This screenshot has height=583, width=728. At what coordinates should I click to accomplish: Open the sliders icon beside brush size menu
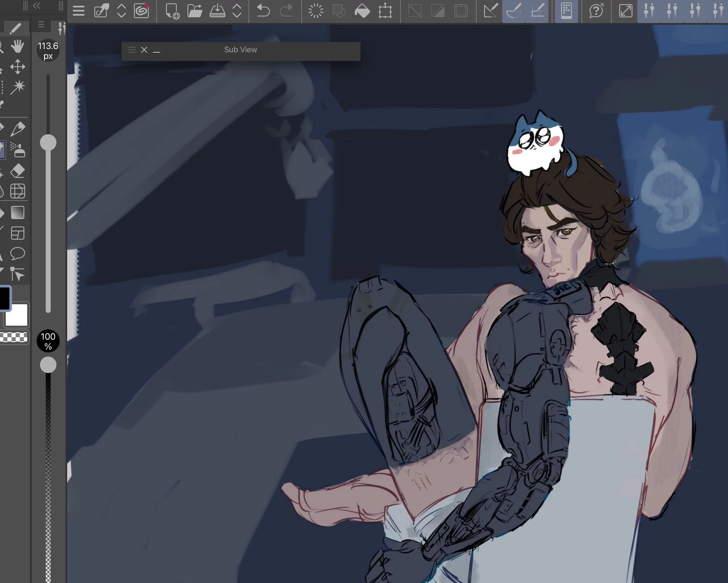point(61,28)
